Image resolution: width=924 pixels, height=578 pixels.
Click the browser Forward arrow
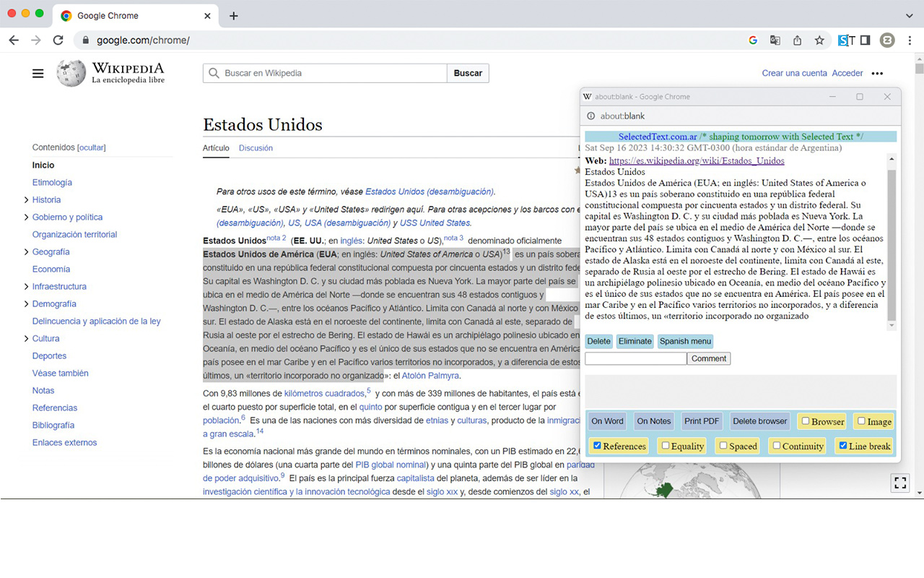[x=36, y=40]
